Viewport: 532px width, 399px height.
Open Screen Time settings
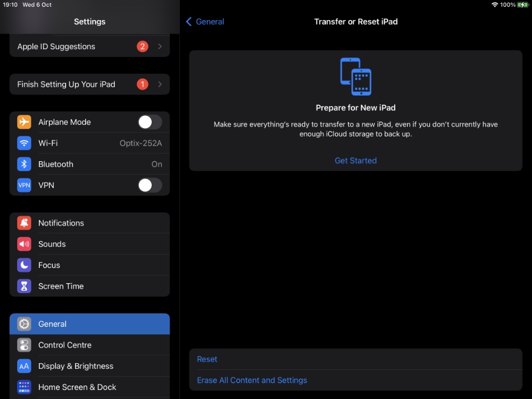coord(90,286)
